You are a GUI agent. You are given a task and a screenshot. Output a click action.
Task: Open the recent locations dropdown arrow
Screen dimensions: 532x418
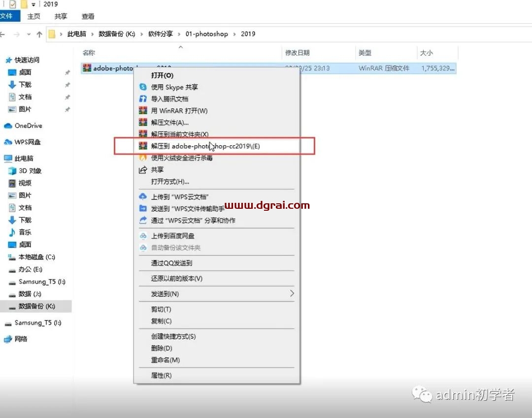click(x=29, y=34)
